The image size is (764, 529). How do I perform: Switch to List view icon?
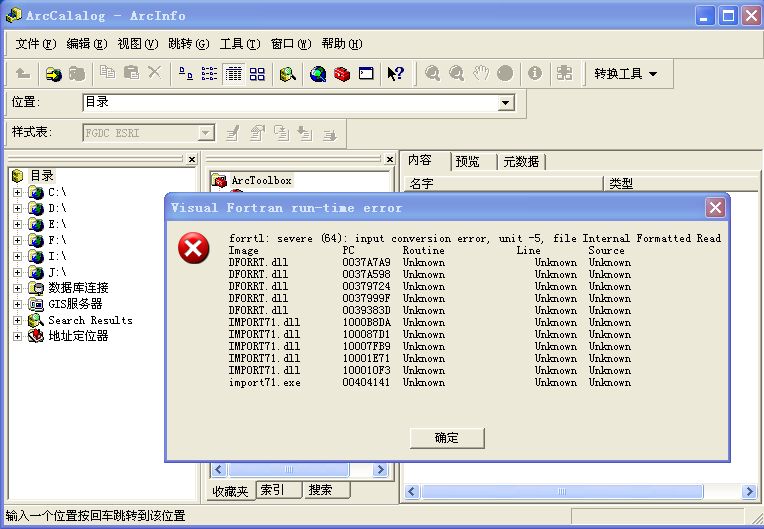(x=210, y=74)
